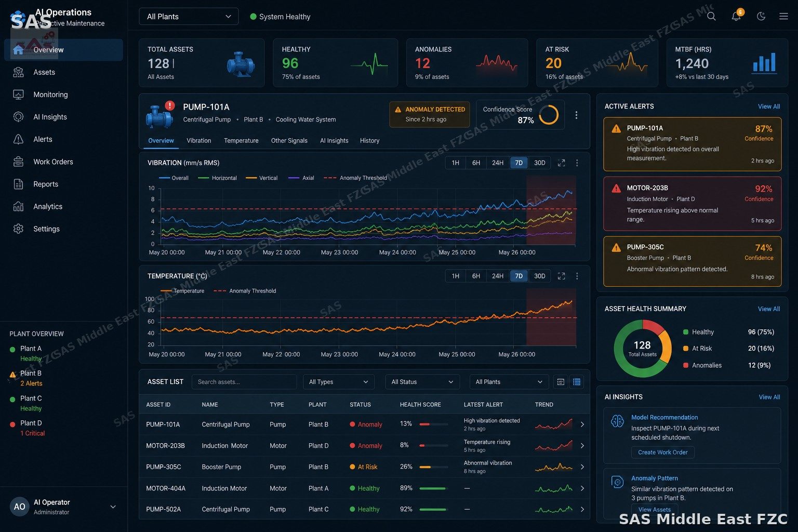Open temperature chart more options menu

pos(577,276)
